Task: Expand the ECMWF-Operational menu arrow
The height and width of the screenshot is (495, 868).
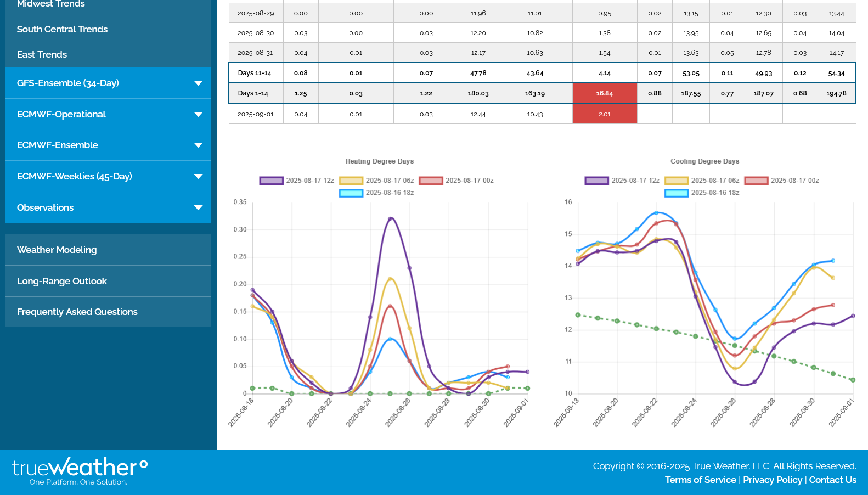Action: click(x=198, y=115)
